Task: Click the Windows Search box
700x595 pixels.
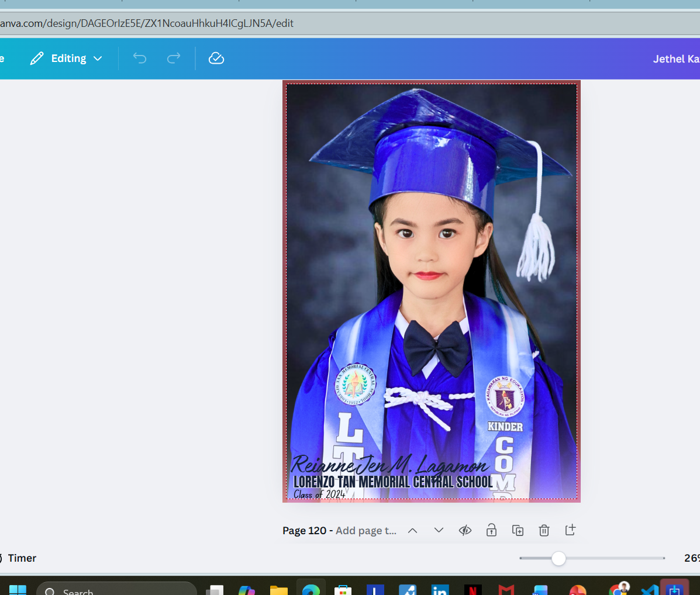Action: [x=117, y=590]
